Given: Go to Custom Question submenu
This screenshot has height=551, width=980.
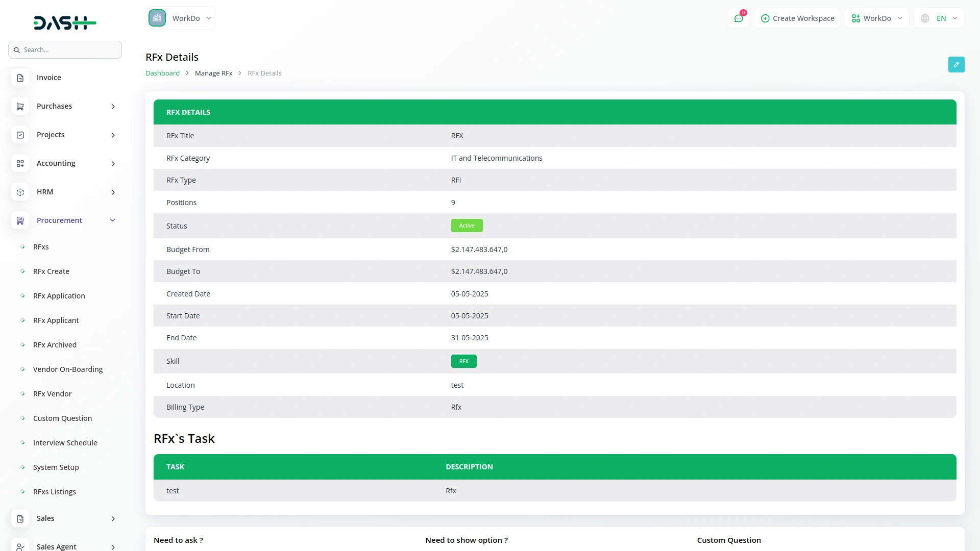Looking at the screenshot, I should pyautogui.click(x=62, y=418).
